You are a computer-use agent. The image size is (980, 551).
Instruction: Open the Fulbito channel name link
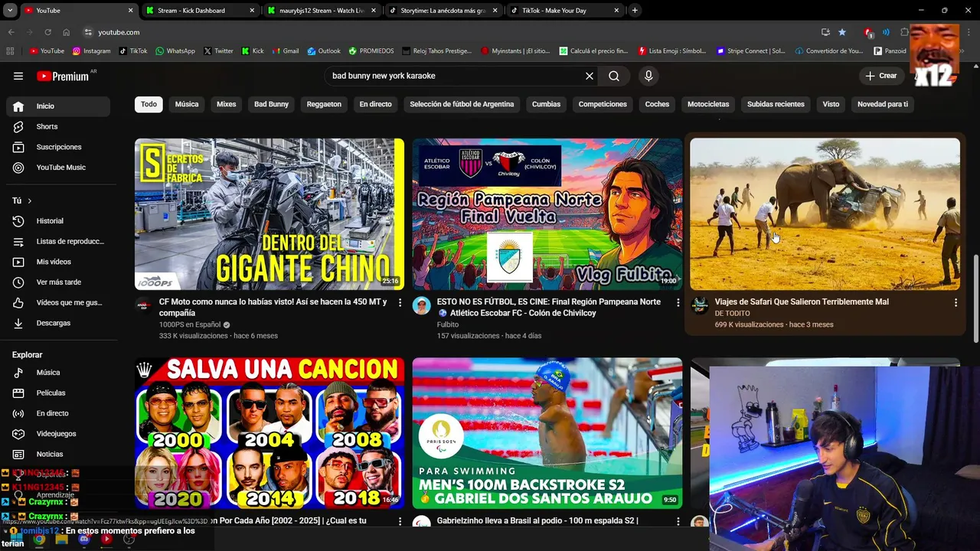click(x=448, y=324)
